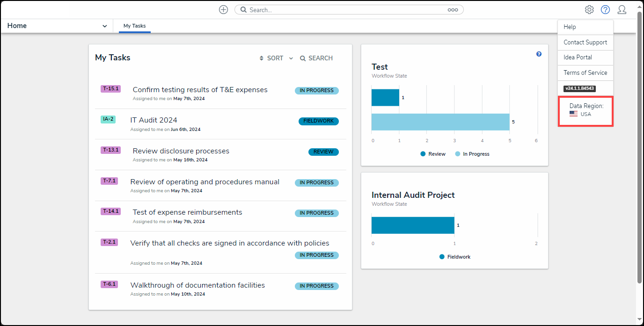Open the user profile icon

click(x=622, y=10)
